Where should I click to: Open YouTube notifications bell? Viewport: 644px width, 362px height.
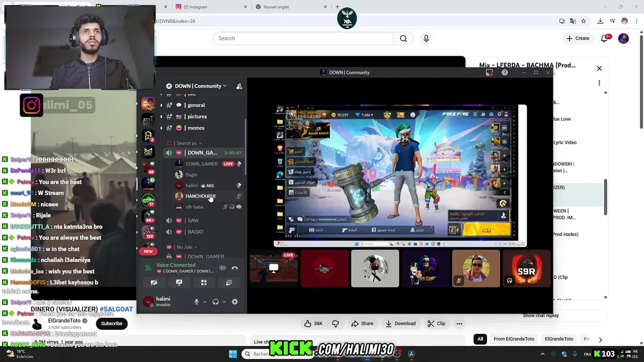point(605,38)
